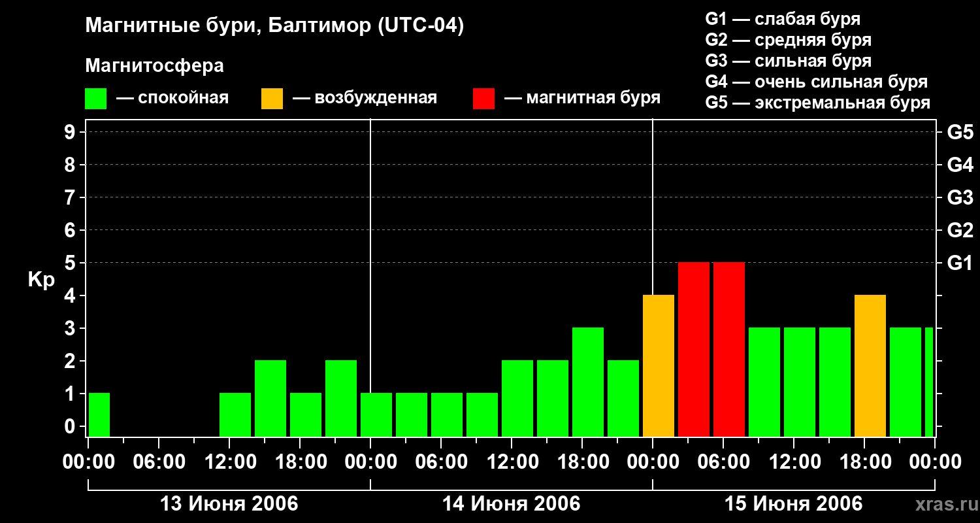Viewport: 980px width, 523px height.
Task: Click the "— возбужденная" legend label
Action: (365, 98)
